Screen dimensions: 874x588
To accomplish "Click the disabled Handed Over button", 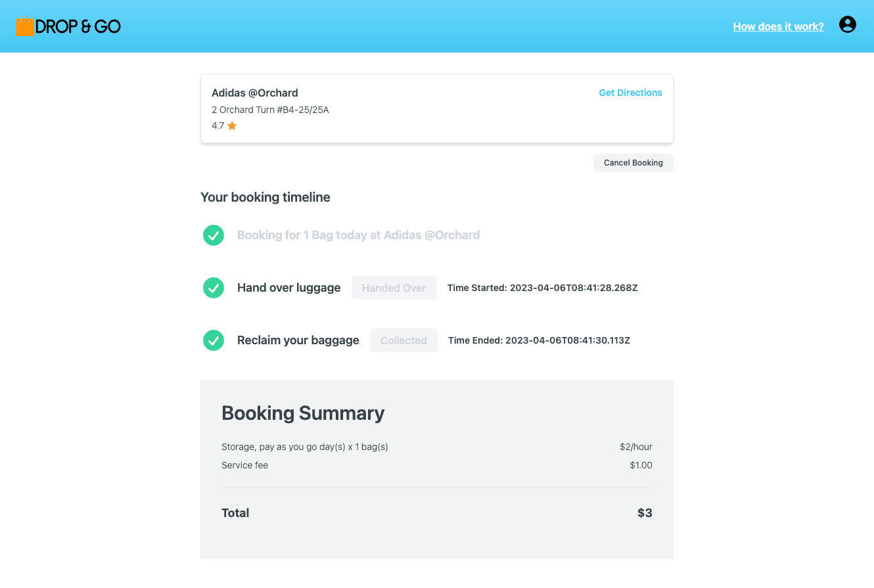I will [x=394, y=288].
